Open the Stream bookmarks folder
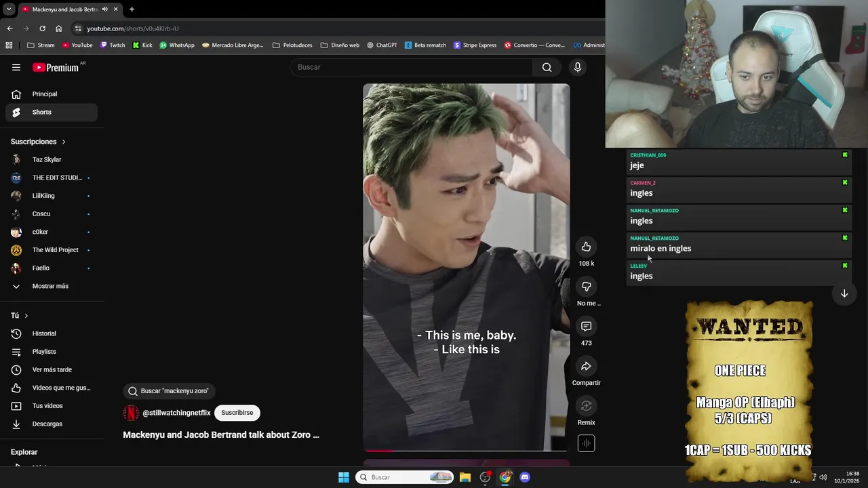 pyautogui.click(x=41, y=45)
